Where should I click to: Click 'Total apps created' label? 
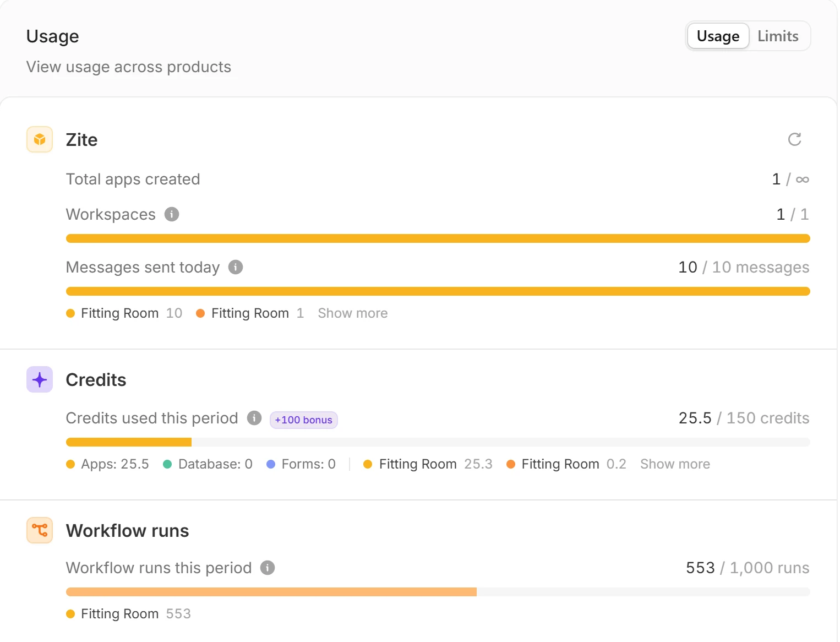click(x=133, y=179)
